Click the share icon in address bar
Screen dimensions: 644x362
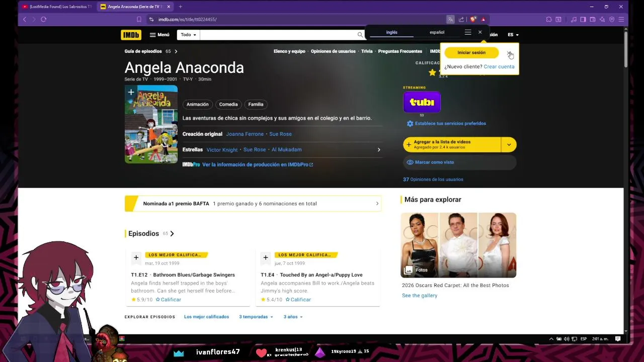click(461, 19)
